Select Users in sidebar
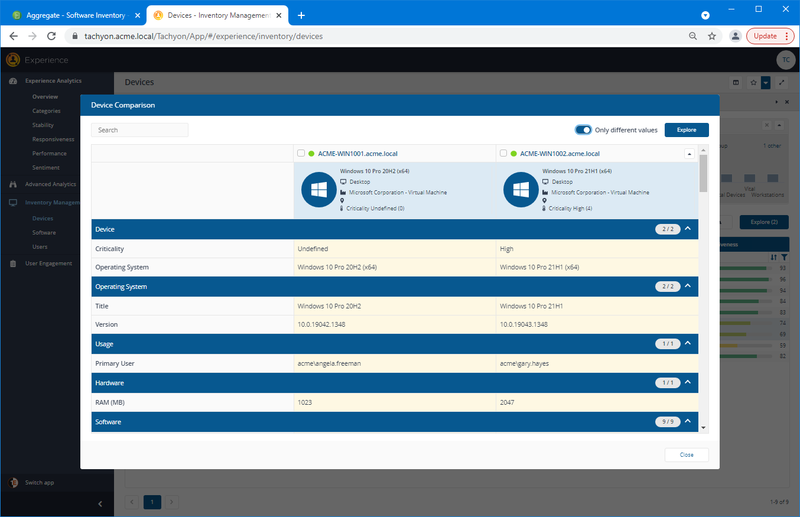The width and height of the screenshot is (800, 517). click(40, 247)
